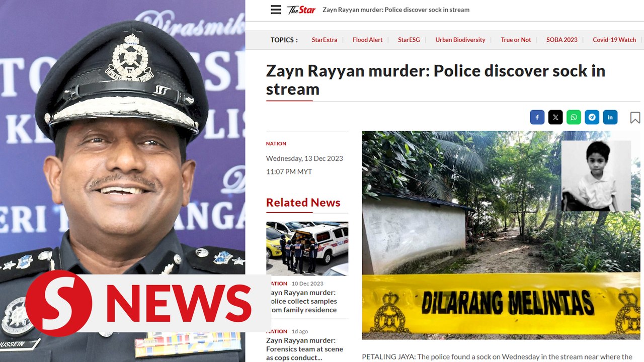The width and height of the screenshot is (644, 362).
Task: Open related story about forensics team at scene
Action: pyautogui.click(x=305, y=349)
